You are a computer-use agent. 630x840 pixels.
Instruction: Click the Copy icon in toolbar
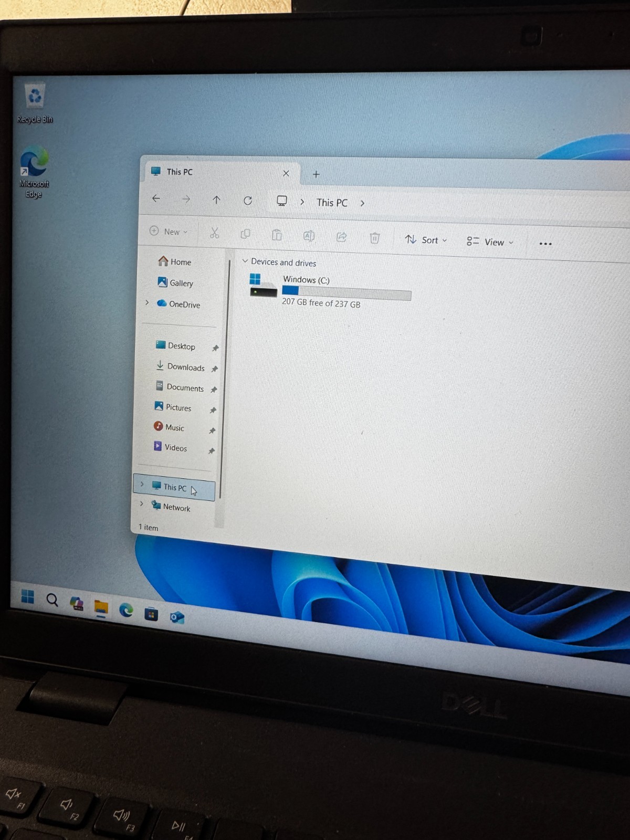click(245, 234)
